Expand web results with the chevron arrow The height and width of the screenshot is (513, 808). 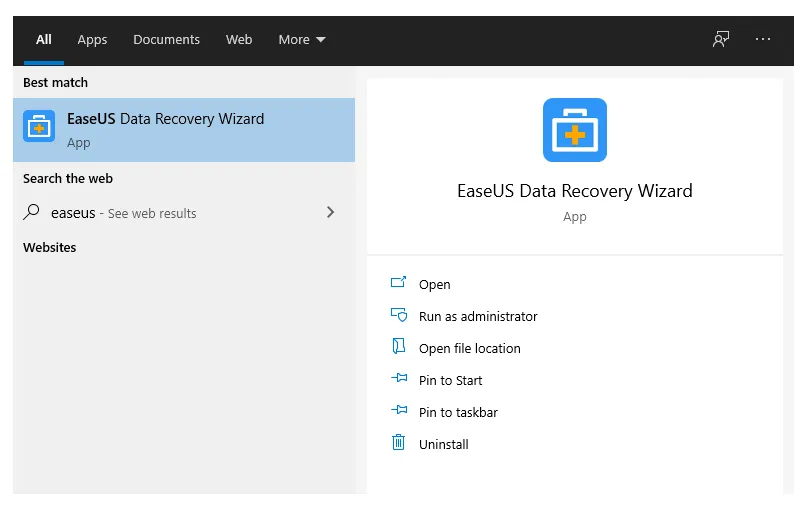point(330,212)
